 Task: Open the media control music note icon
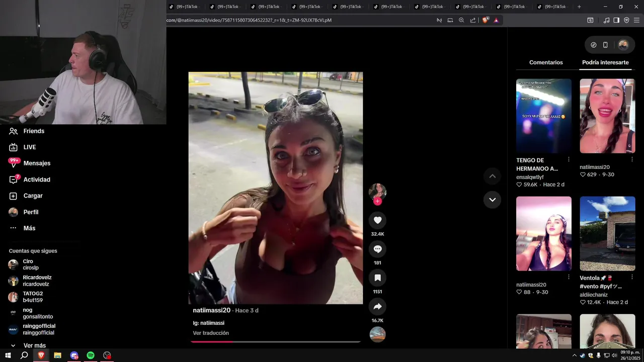pos(606,20)
